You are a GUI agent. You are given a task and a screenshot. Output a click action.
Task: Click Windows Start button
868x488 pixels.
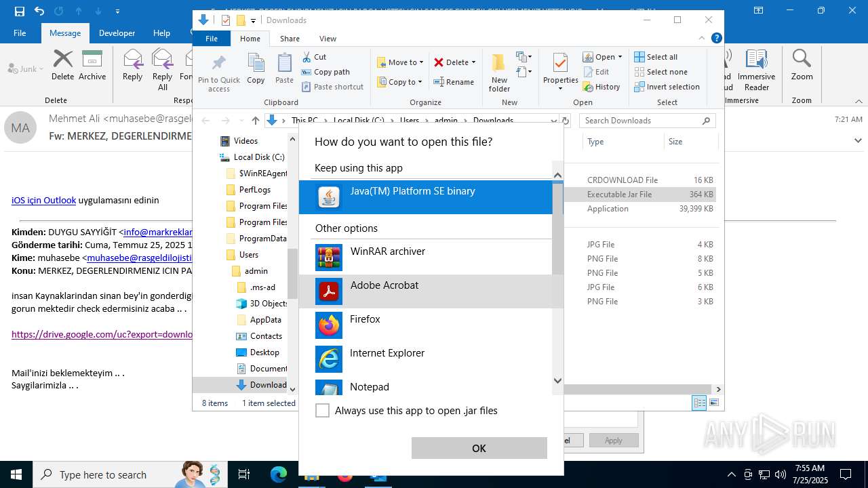(16, 474)
